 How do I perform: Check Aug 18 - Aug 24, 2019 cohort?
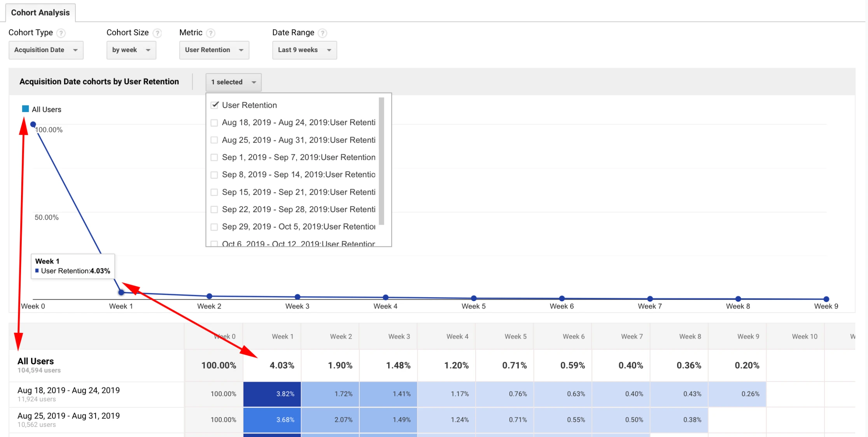(x=214, y=123)
